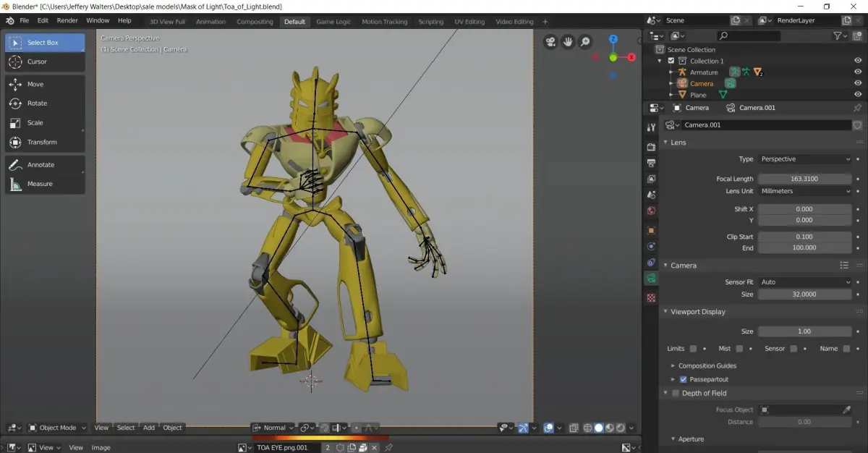Click the red X axis gizmo ball

(631, 57)
